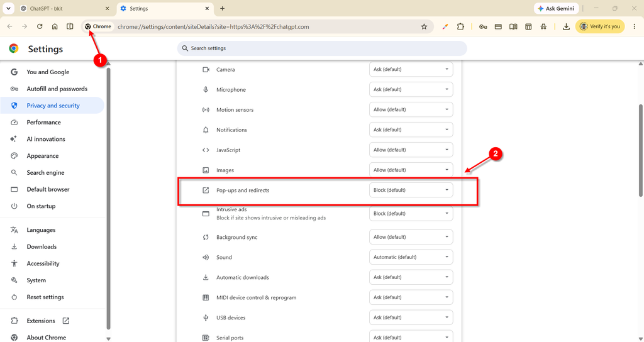Open the Chrome three-dot menu
The height and width of the screenshot is (342, 644).
click(x=634, y=26)
